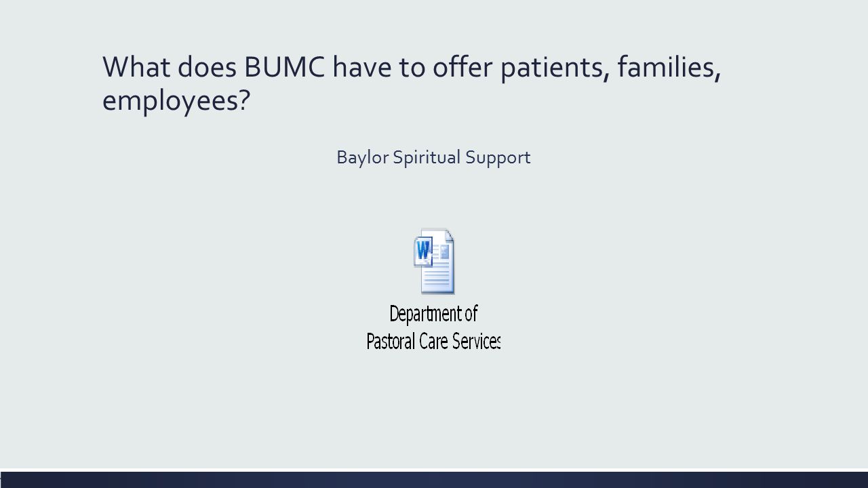Select the word Baylor in subtitle
Viewport: 868px width, 488px height.
pos(363,157)
